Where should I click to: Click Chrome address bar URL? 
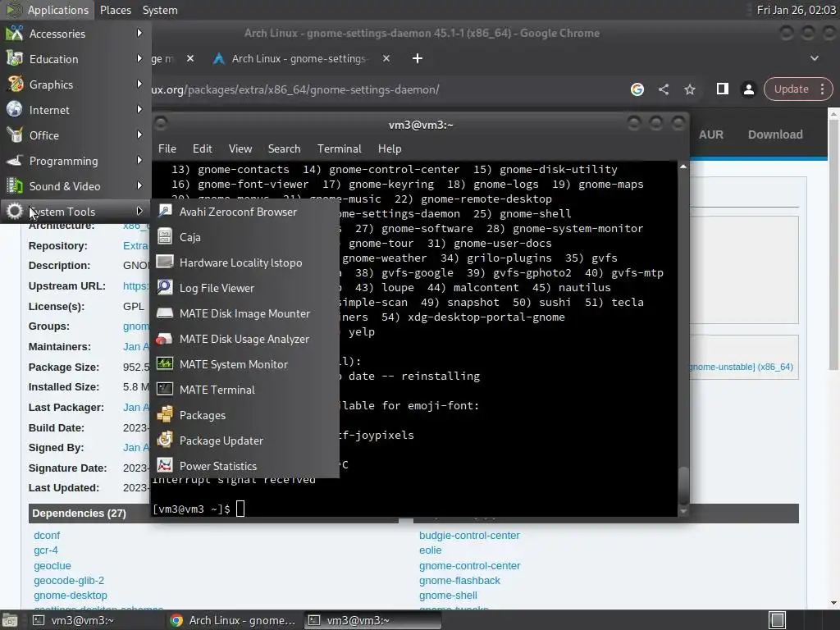pos(294,89)
